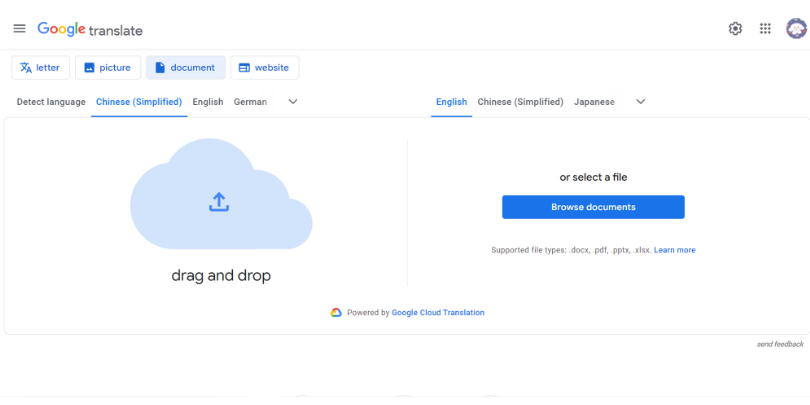The height and width of the screenshot is (405, 810).
Task: Click the send feedback link
Action: (780, 344)
